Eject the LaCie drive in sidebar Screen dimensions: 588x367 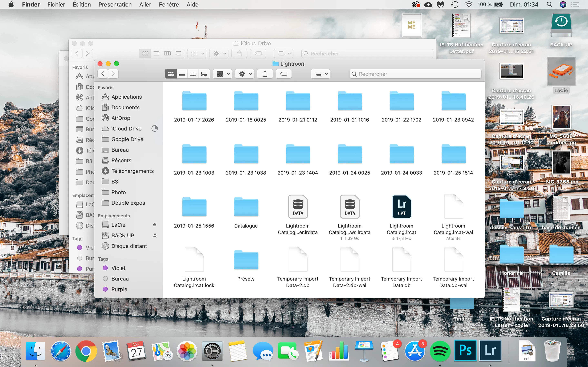(x=155, y=224)
